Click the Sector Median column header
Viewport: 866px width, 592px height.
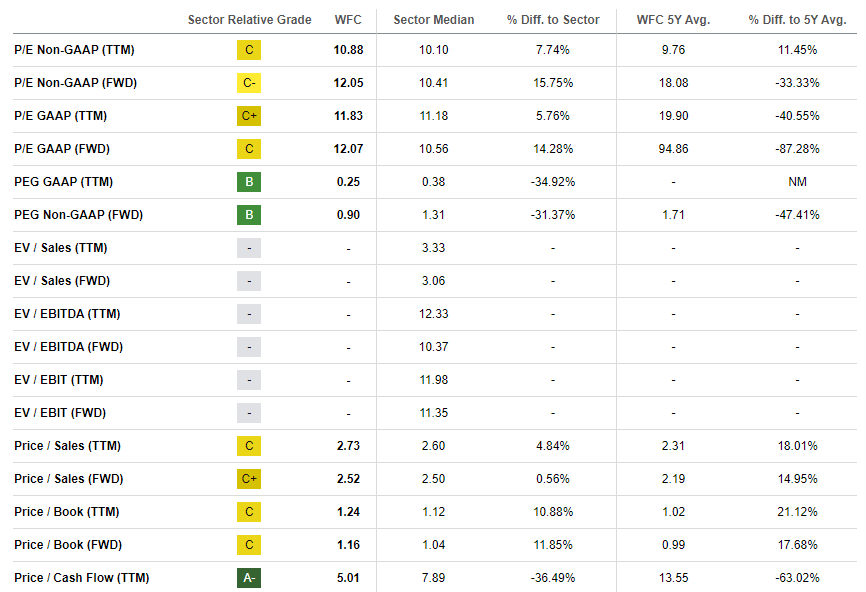[x=434, y=20]
